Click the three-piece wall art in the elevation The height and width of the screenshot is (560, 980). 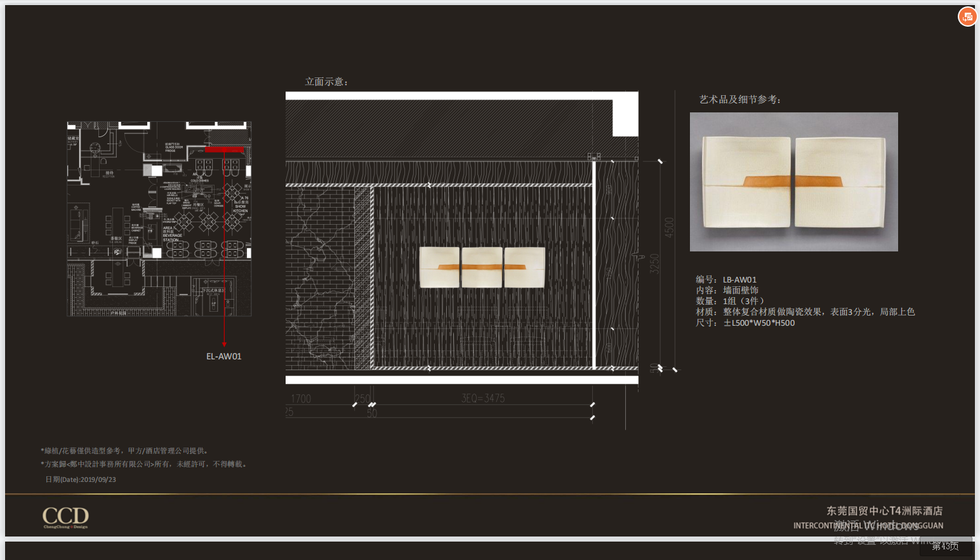[x=482, y=267]
